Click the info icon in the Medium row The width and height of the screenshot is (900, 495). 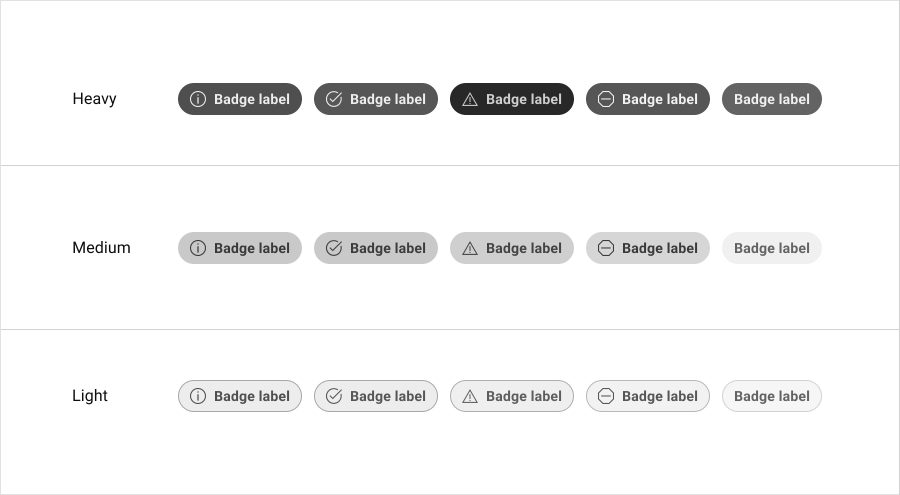[x=198, y=248]
